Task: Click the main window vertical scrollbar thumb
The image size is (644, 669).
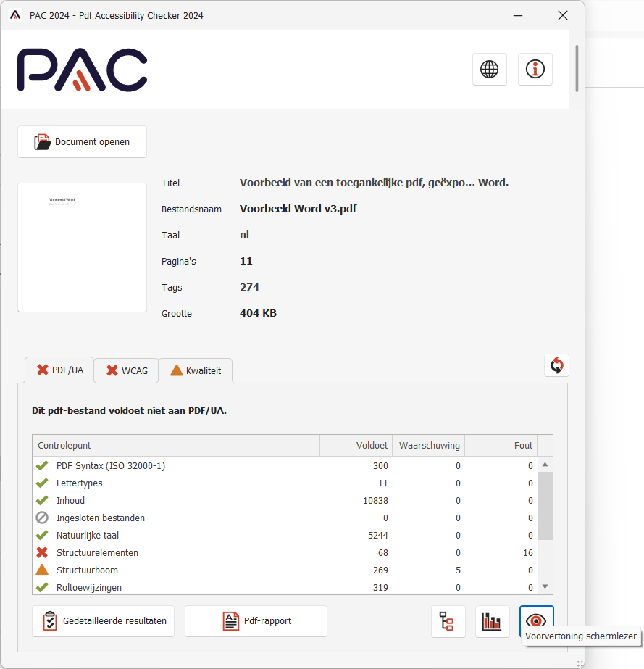Action: pos(577,68)
